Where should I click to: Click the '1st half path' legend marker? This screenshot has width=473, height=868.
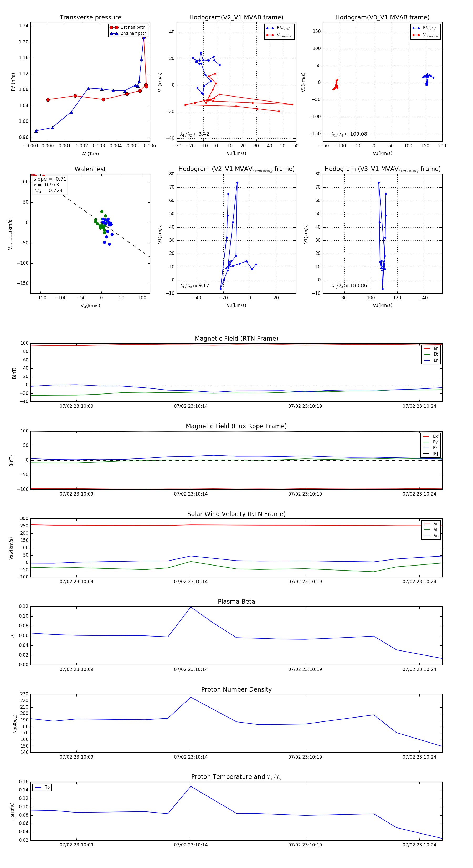114,27
